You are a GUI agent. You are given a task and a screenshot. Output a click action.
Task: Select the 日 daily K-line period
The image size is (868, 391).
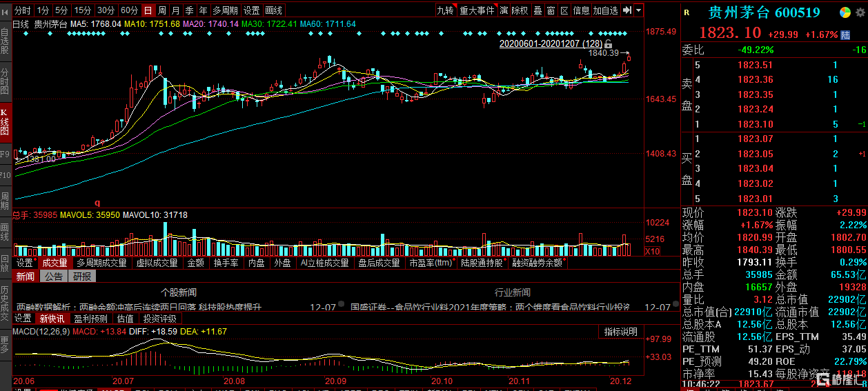pos(148,10)
